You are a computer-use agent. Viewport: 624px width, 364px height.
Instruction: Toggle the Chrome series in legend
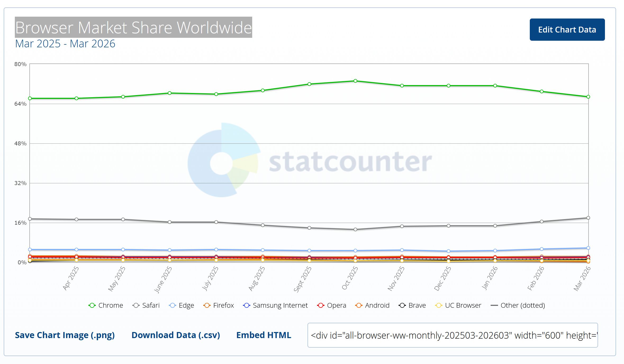(x=106, y=305)
